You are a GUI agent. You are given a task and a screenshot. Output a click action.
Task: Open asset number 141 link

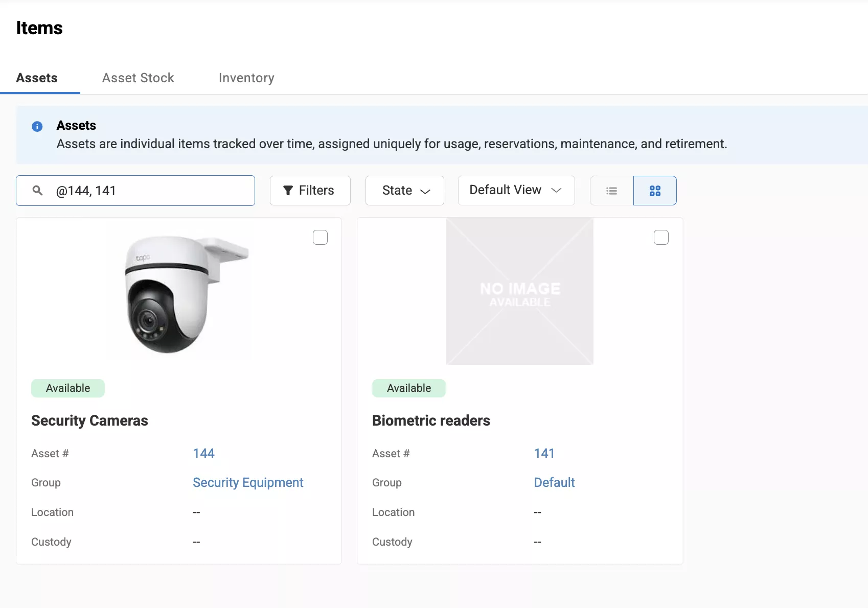tap(544, 453)
